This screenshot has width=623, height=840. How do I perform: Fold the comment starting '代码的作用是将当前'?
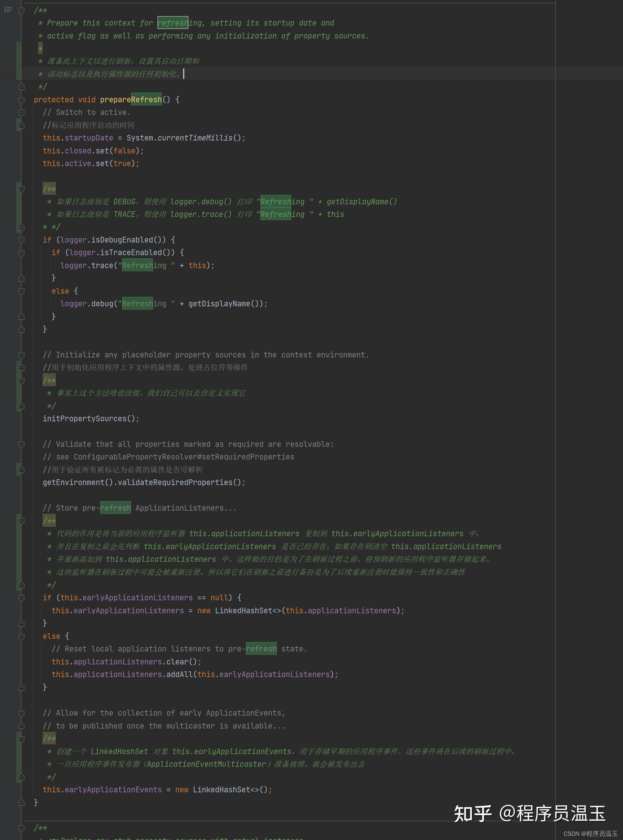point(21,521)
